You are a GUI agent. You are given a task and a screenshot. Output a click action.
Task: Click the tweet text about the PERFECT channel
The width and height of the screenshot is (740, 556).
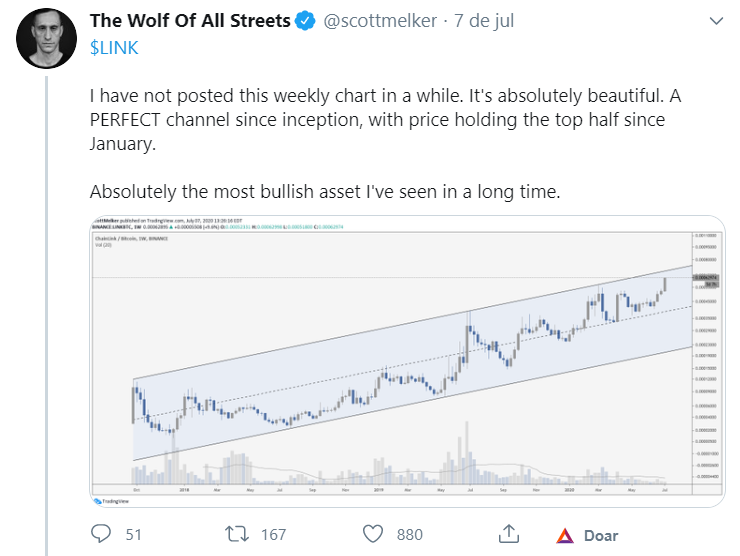[376, 120]
